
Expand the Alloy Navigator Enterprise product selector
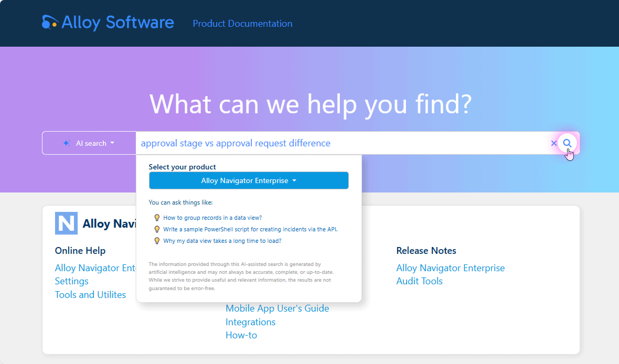tap(249, 180)
